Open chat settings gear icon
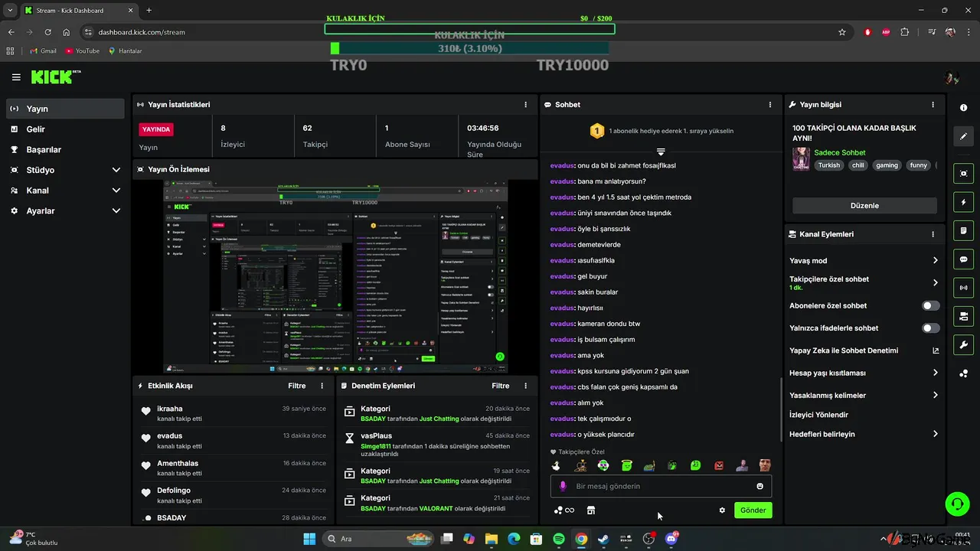This screenshot has height=551, width=980. (x=721, y=510)
